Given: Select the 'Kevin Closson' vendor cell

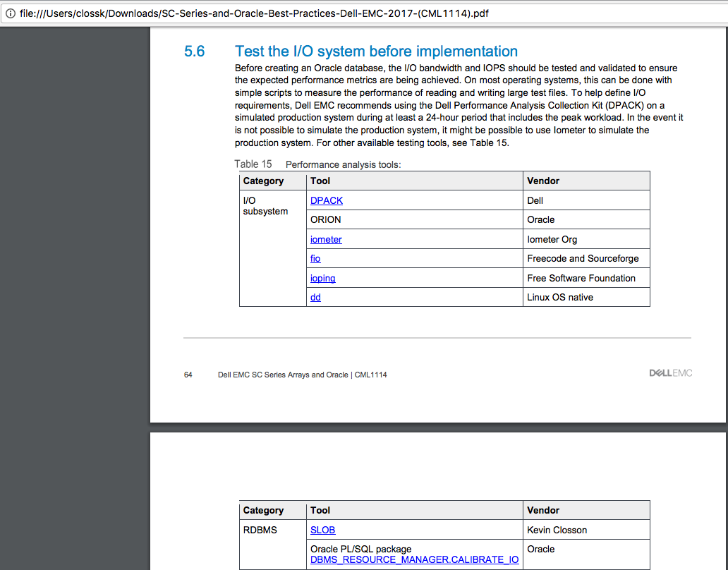Looking at the screenshot, I should [557, 530].
